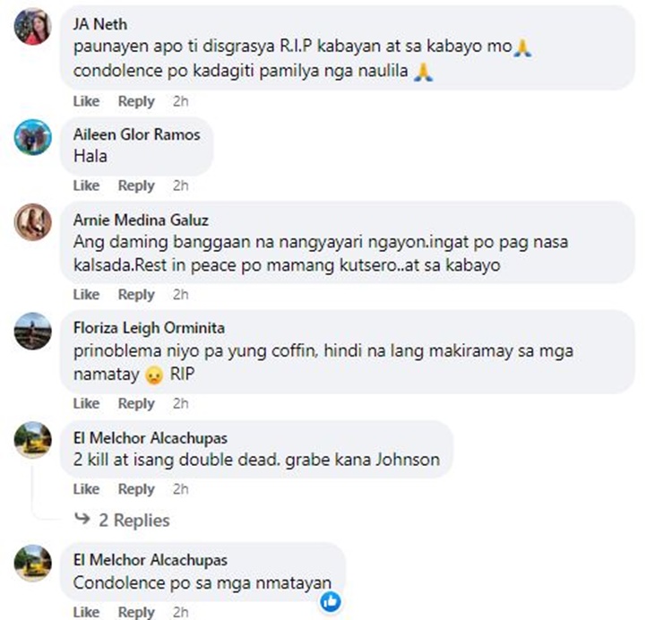The image size is (672, 620).
Task: Open the JA Neth name link
Action: click(x=99, y=24)
